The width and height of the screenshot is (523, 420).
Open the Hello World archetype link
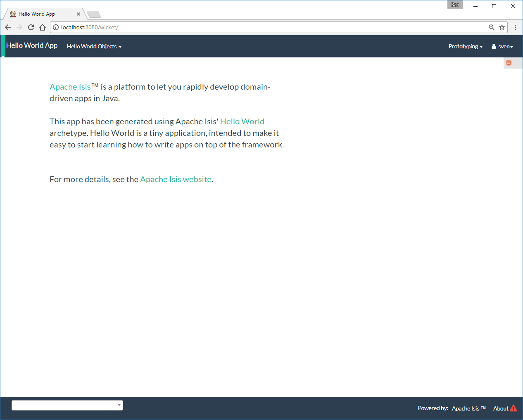(242, 121)
